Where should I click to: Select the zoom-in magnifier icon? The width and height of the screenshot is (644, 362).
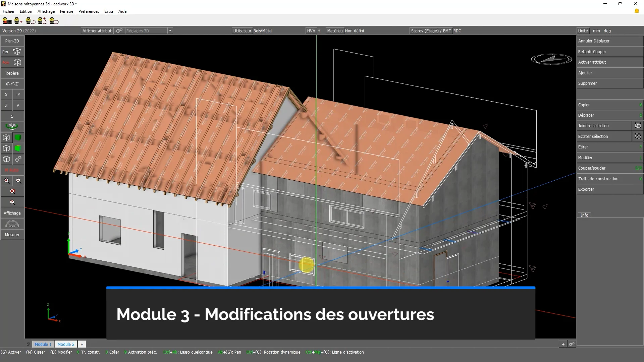tap(6, 181)
